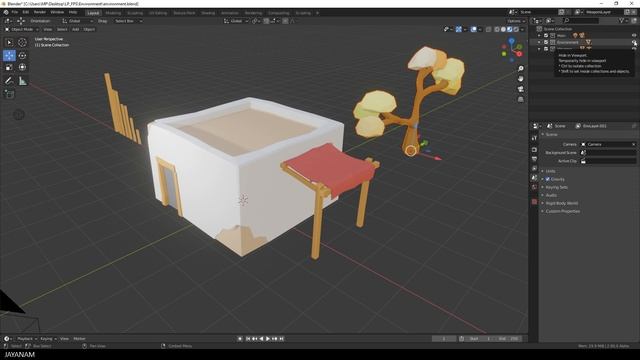
Task: Open the Edit menu
Action: pyautogui.click(x=26, y=12)
